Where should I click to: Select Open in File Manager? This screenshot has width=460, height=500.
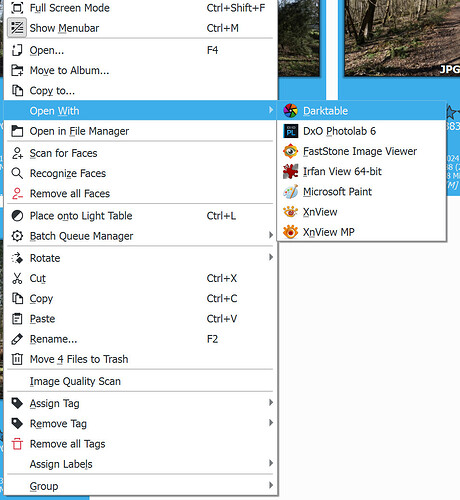click(x=140, y=131)
